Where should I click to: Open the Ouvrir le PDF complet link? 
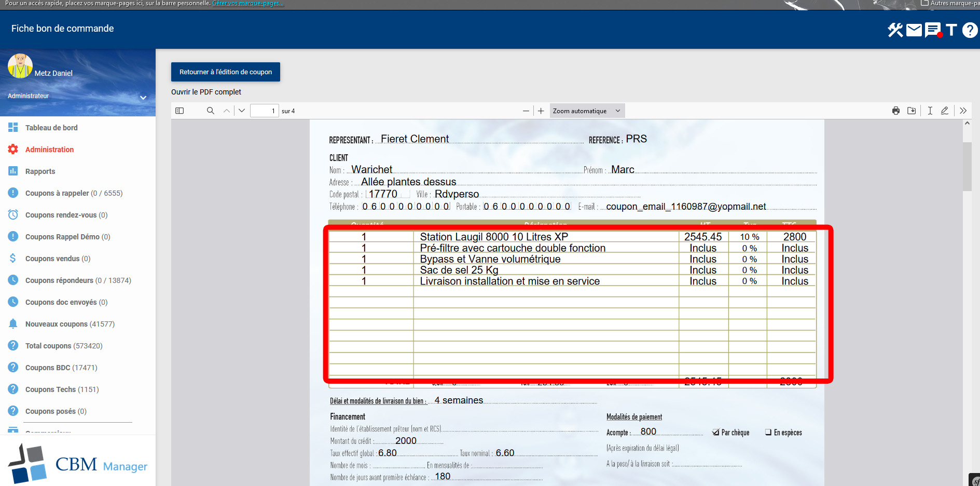point(206,92)
